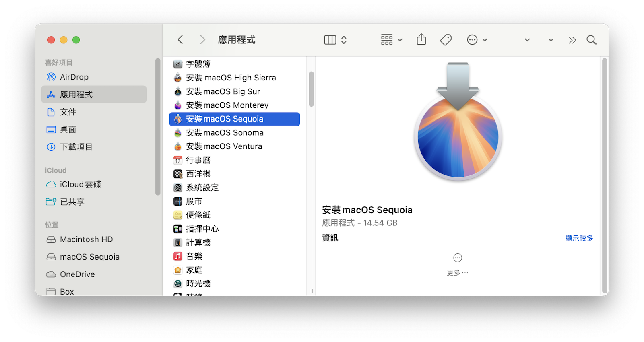Select 股市 app
The image size is (644, 342).
235,201
